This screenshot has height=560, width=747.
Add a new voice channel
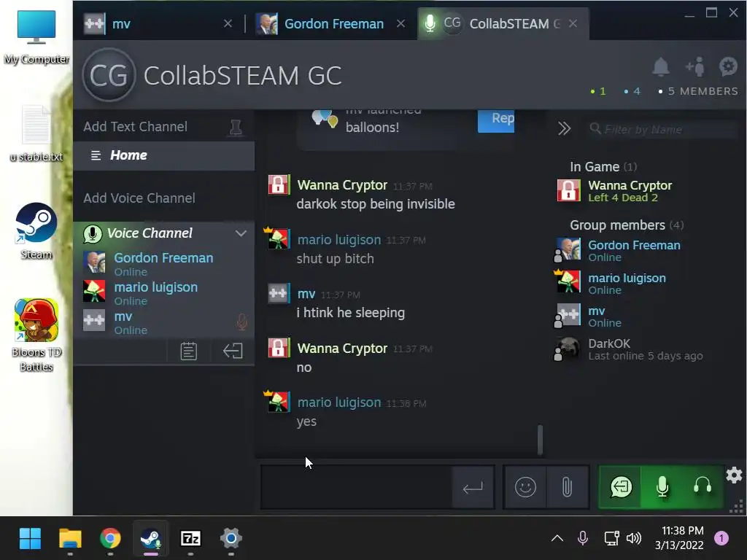tap(139, 198)
